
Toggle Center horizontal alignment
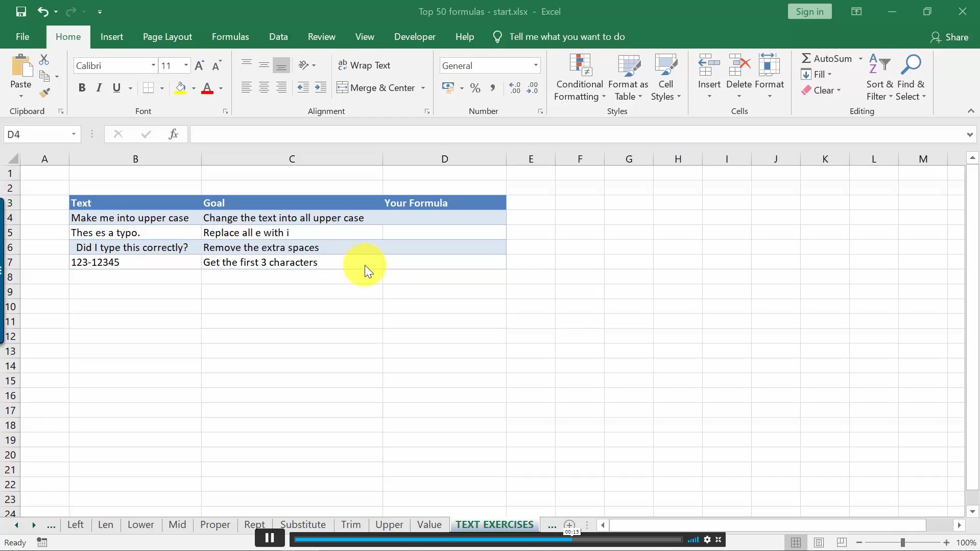(x=264, y=87)
